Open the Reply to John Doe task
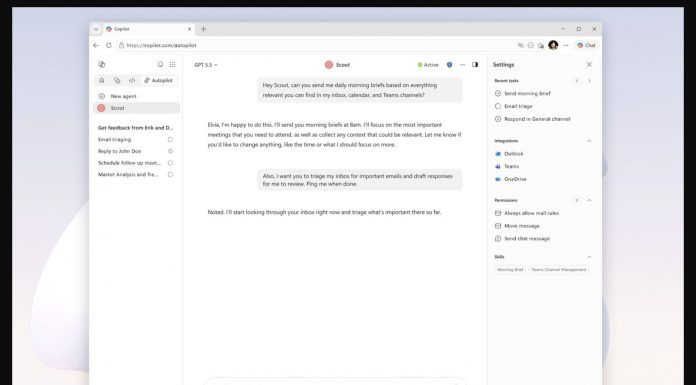This screenshot has width=696, height=385. [x=119, y=151]
